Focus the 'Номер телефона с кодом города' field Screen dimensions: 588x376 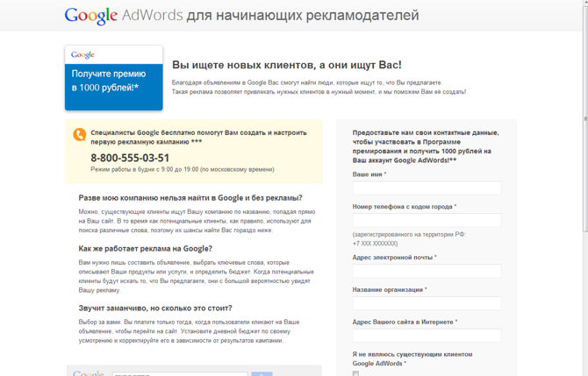(x=427, y=220)
